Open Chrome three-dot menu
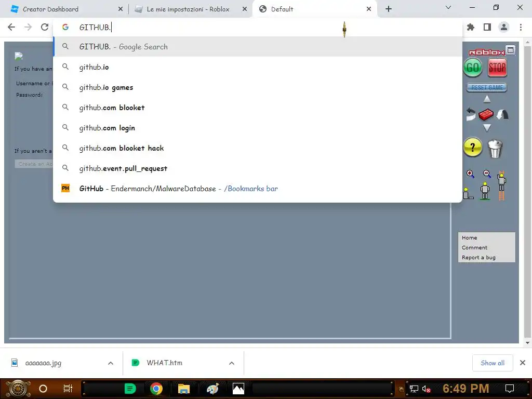The image size is (532, 399). [521, 27]
